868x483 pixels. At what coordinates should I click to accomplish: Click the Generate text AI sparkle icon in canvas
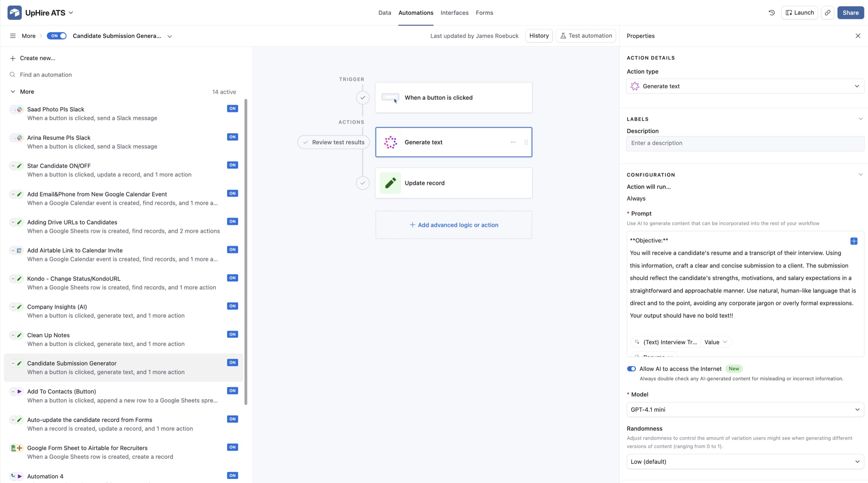pos(390,142)
